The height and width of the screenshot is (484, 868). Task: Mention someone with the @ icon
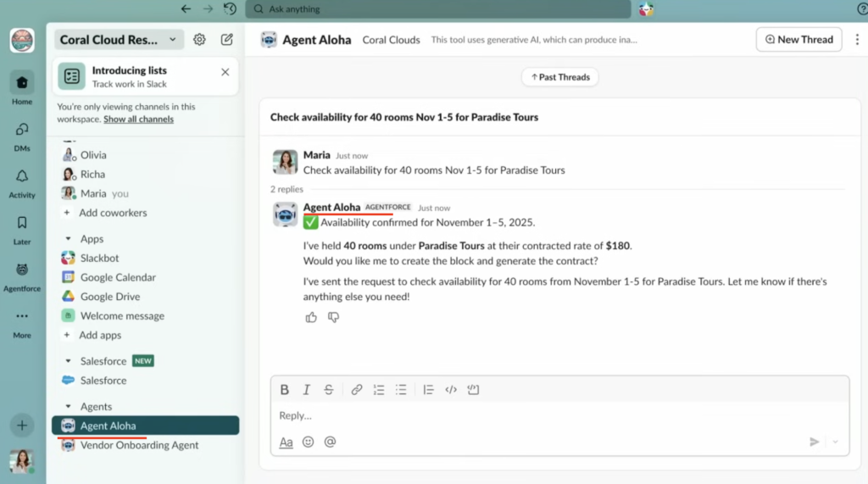point(330,442)
